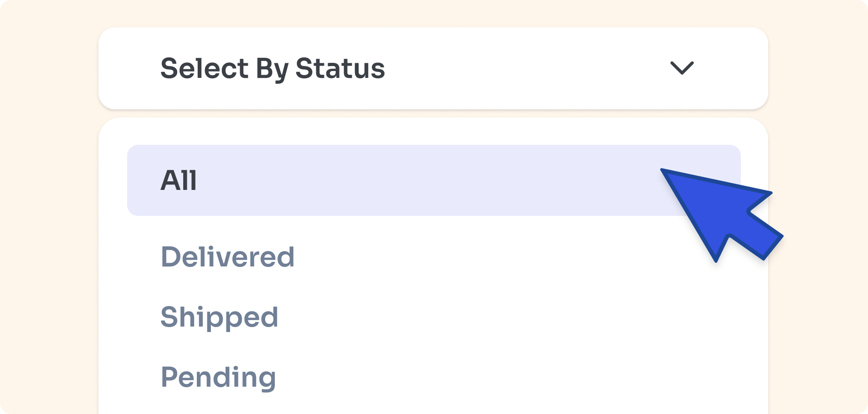Pick the "Shipped" status option

tap(219, 317)
